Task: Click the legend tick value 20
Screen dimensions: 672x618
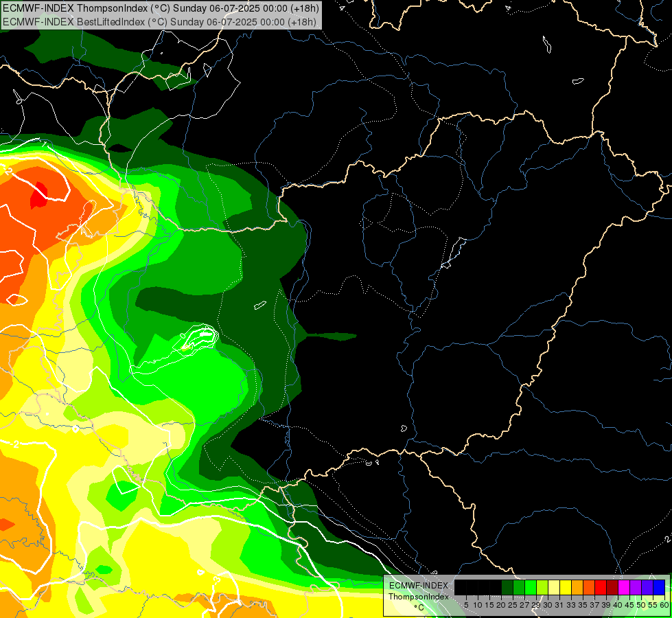Action: [x=501, y=605]
